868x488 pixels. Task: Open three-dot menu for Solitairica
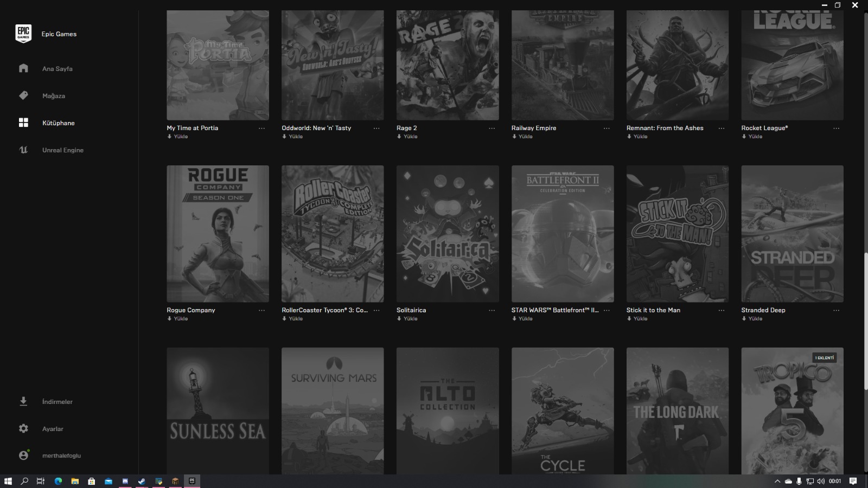pos(492,311)
